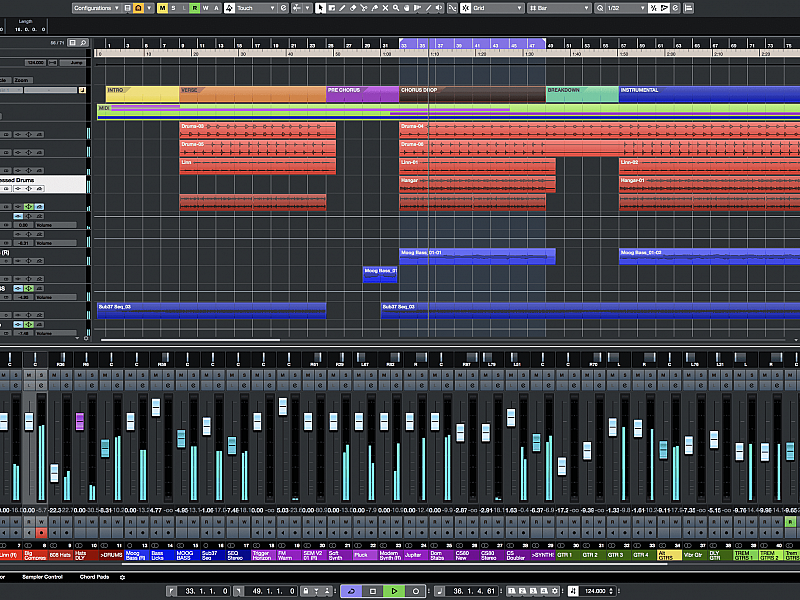Click the purple 808 Hats channel fader
The width and height of the screenshot is (800, 600).
[80, 422]
